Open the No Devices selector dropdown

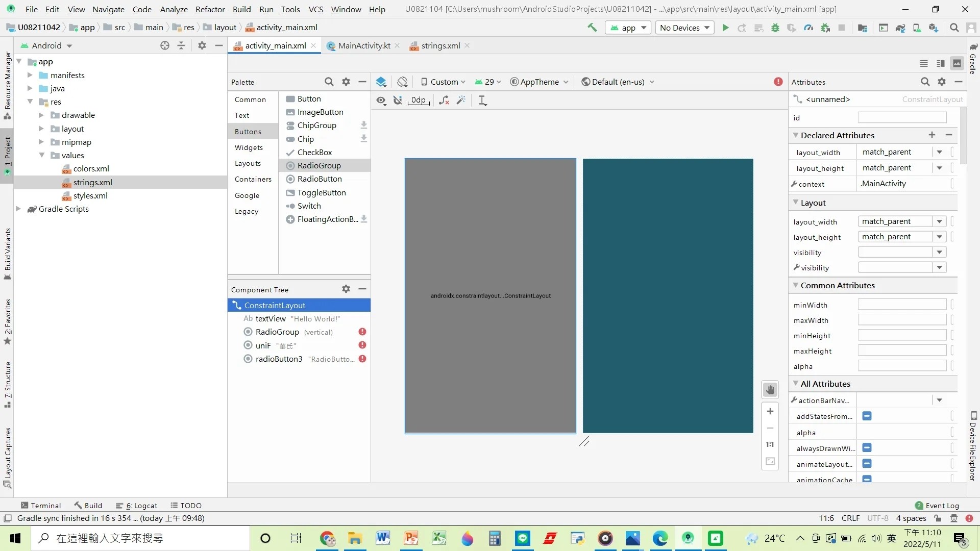coord(684,28)
